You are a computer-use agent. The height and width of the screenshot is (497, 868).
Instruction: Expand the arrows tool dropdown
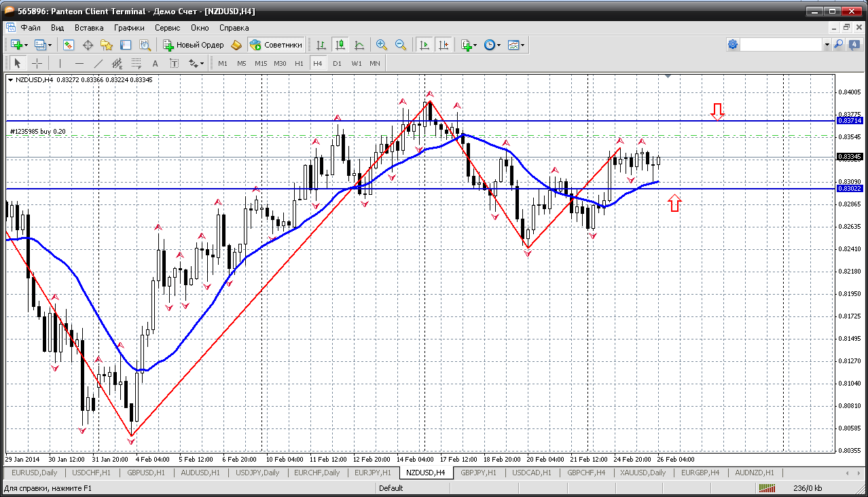202,63
